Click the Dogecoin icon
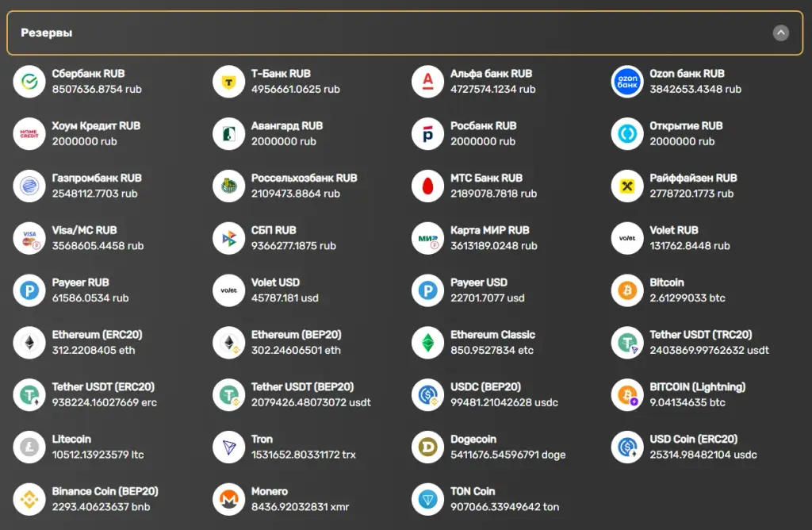This screenshot has width=812, height=530. [427, 447]
